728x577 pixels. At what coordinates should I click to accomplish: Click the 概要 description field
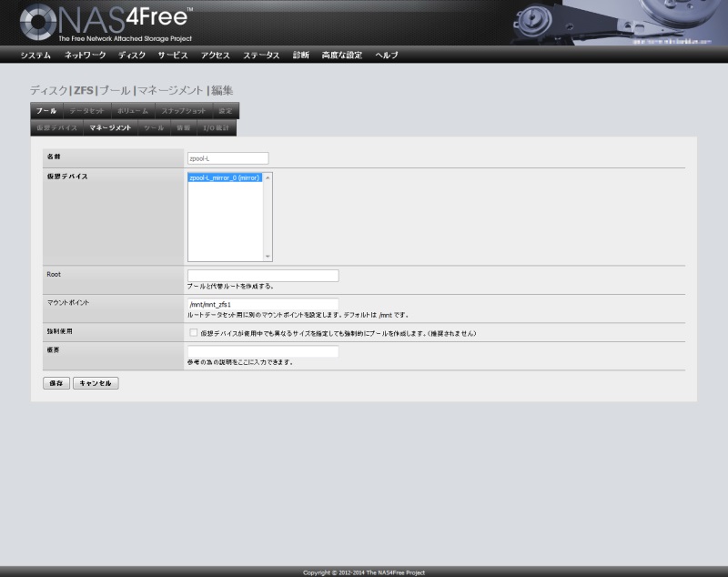pyautogui.click(x=263, y=351)
